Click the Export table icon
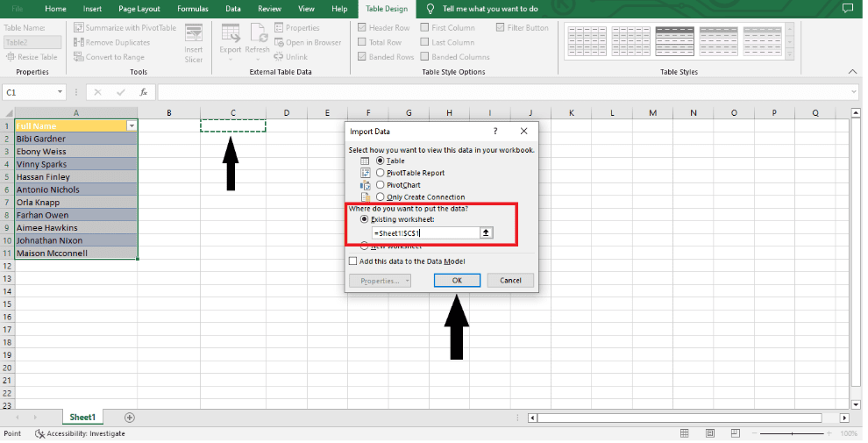868x443 pixels. point(231,34)
